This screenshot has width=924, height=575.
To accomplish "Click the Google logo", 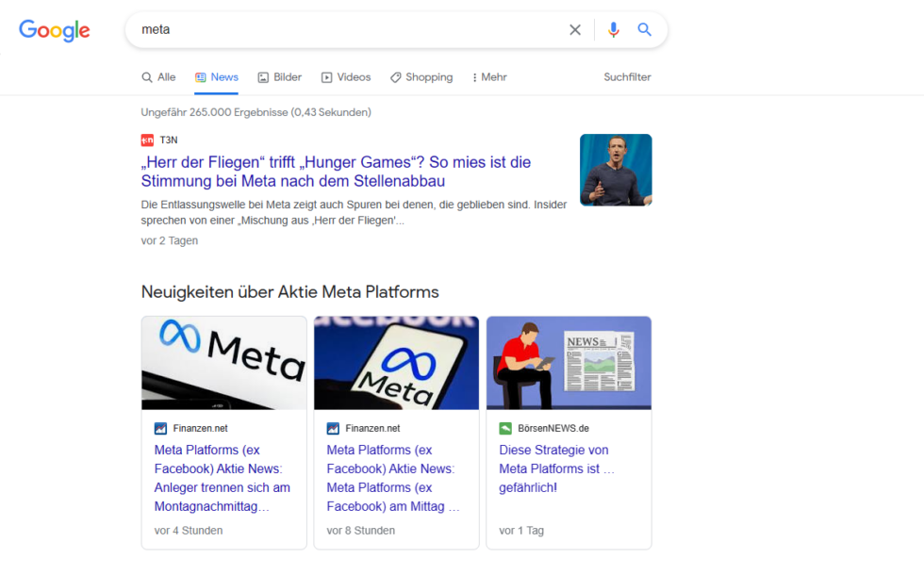I will click(55, 30).
